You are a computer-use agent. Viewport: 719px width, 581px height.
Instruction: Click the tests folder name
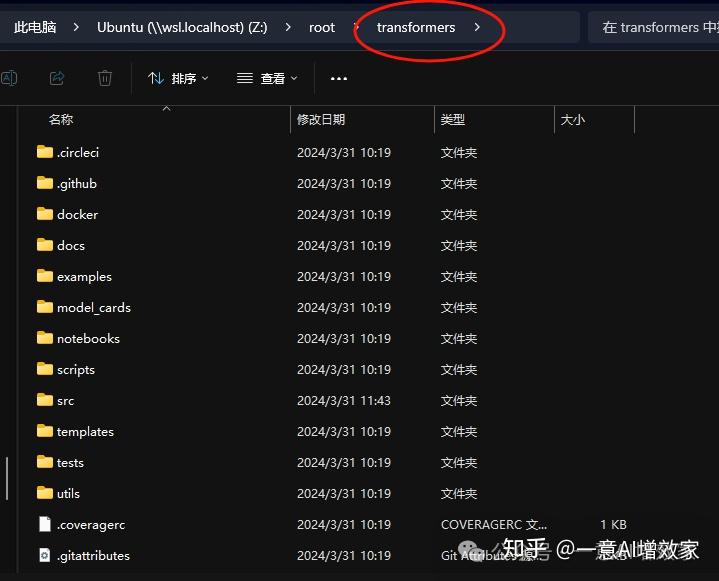[x=70, y=463]
